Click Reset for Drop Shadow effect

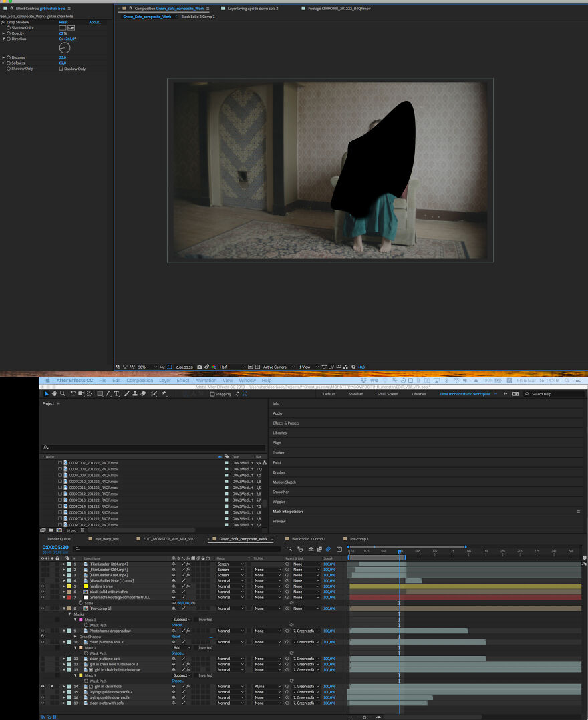tap(63, 22)
